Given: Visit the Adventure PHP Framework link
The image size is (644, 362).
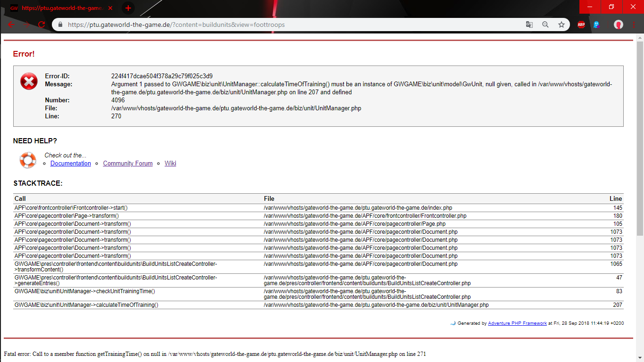Looking at the screenshot, I should click(517, 323).
